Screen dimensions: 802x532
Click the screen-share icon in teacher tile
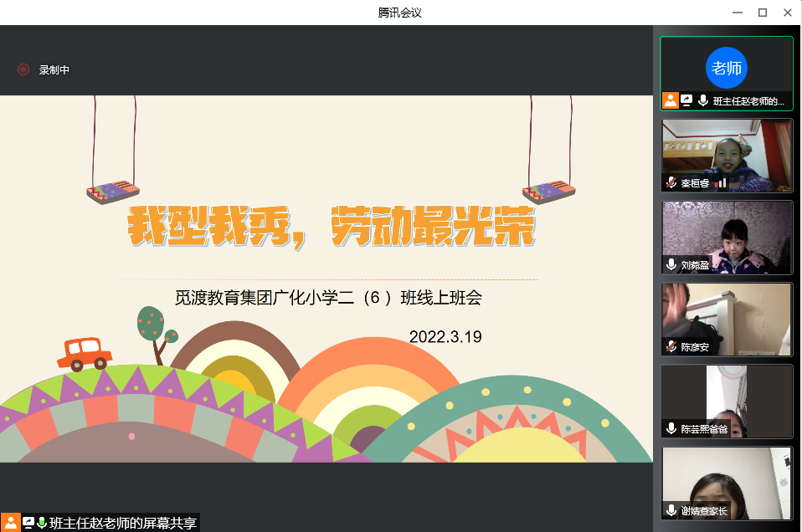[x=686, y=100]
